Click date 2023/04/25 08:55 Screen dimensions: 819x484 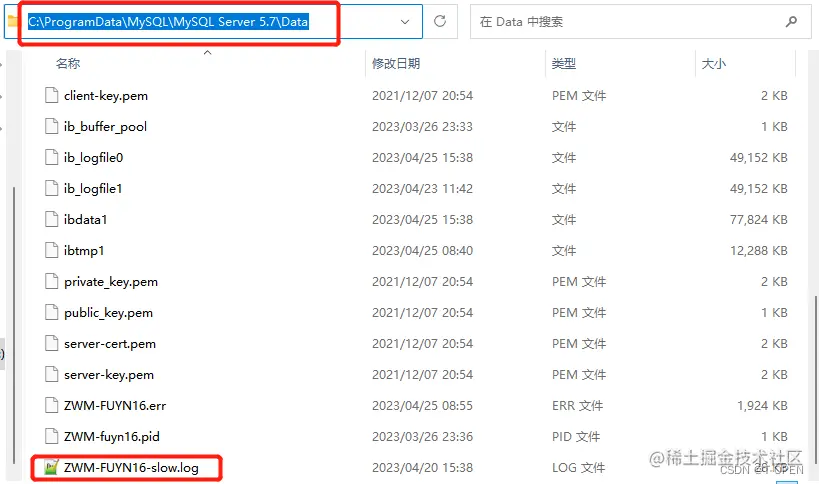(x=423, y=405)
